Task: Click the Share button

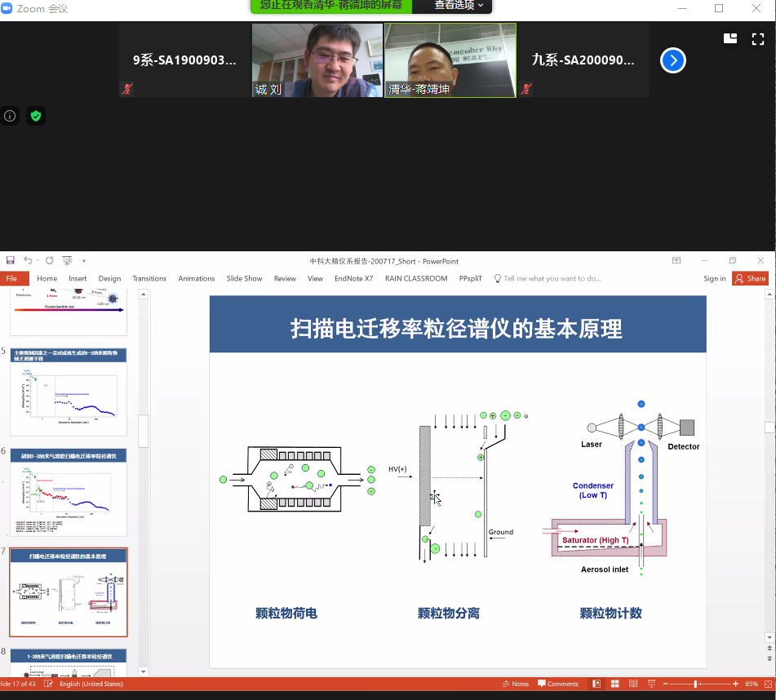Action: (x=750, y=278)
